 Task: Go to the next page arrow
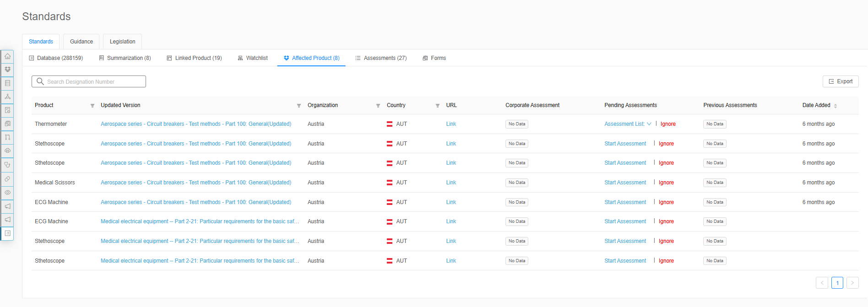pos(852,283)
